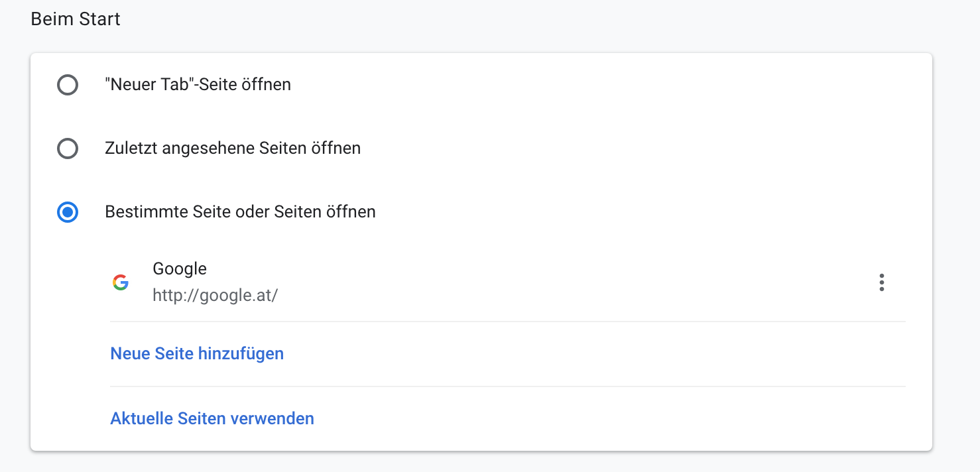Select the empty radio circle next to 'Neuer Tab'
Screen dimensions: 980x472
[67, 85]
